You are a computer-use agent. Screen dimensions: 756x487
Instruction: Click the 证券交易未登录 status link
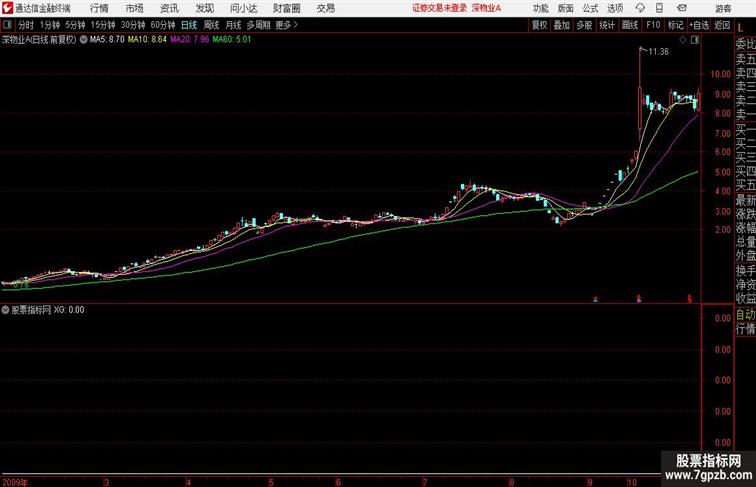(x=440, y=8)
